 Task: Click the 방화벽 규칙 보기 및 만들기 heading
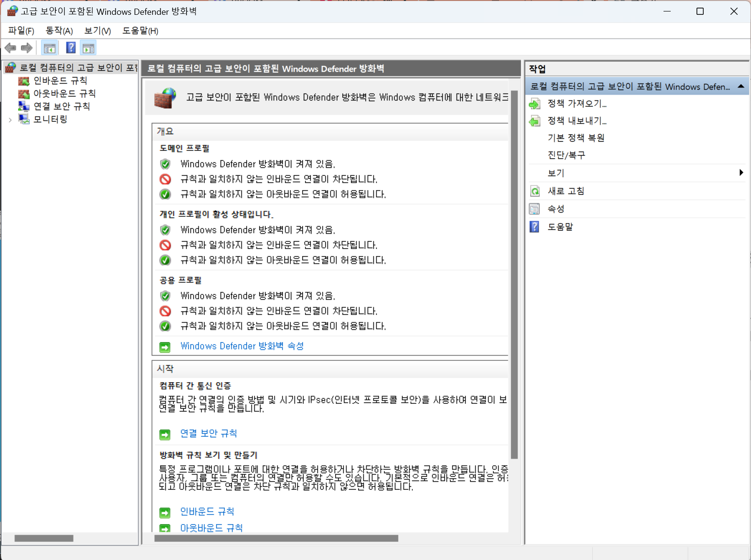click(208, 455)
